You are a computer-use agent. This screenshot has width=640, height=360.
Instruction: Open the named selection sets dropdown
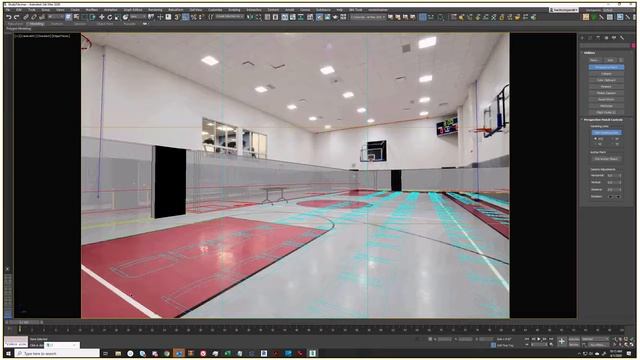tap(230, 17)
